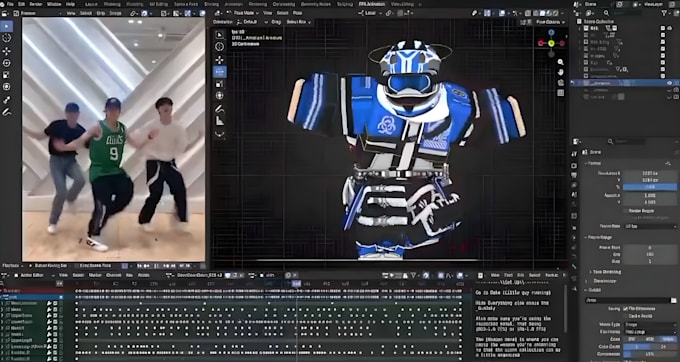Click the Frame Start value field
This screenshot has width=680, height=362.
[650, 248]
